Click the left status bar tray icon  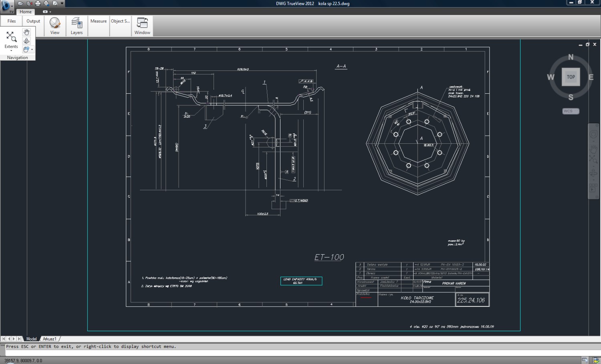[x=585, y=360]
